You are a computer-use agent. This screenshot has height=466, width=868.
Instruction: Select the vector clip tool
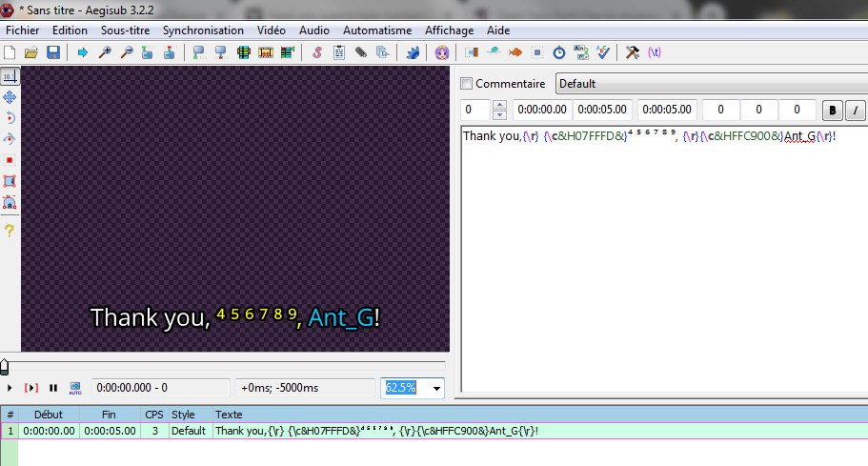[10, 202]
